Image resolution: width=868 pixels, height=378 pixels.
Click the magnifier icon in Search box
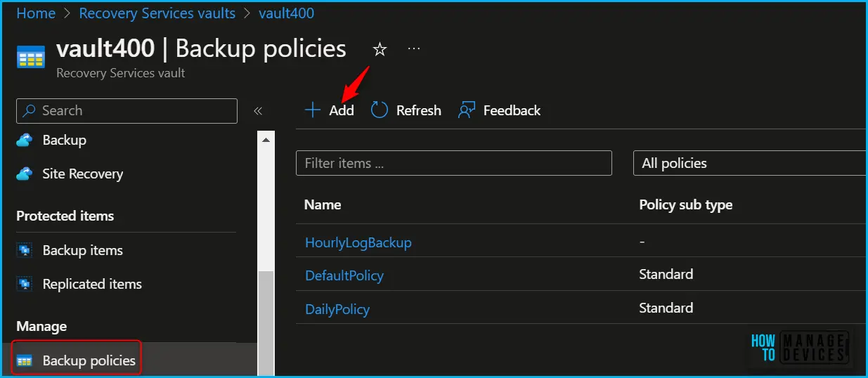coord(30,110)
